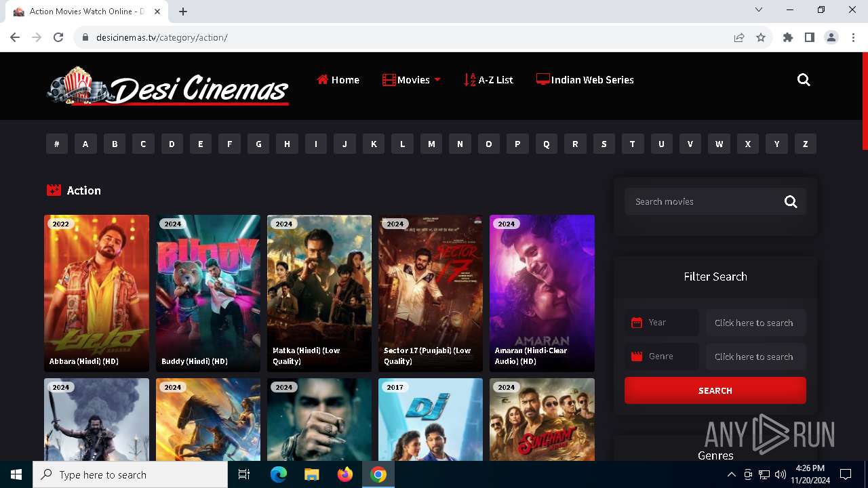This screenshot has height=488, width=868.
Task: Open the 2017 DJ movie poster
Action: [431, 420]
